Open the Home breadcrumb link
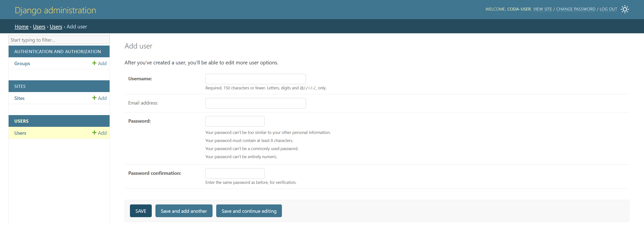This screenshot has height=225, width=644. click(22, 26)
